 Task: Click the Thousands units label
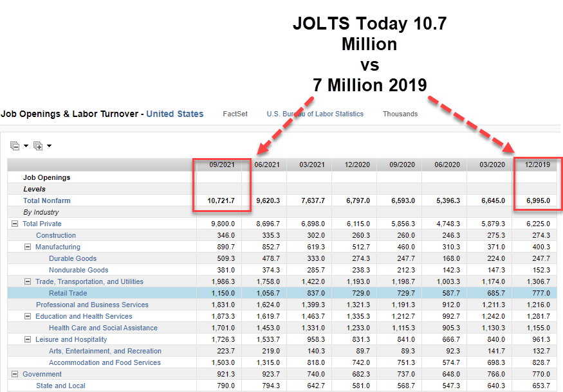400,114
